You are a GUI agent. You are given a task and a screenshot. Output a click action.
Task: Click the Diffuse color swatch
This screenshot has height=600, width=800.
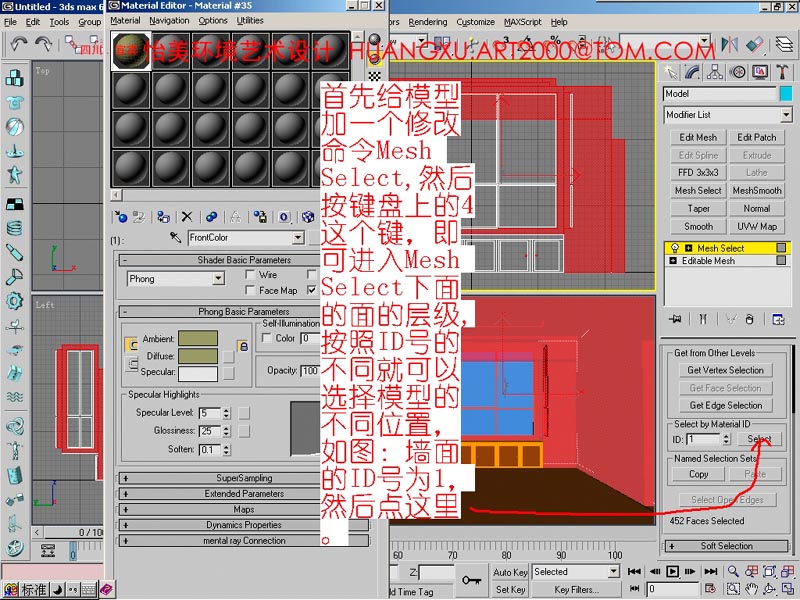point(198,356)
